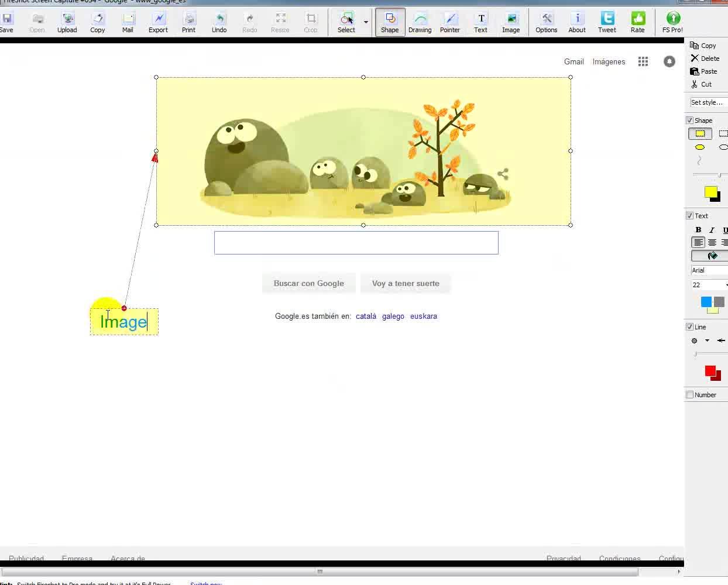Click the text fill paint bucket button
The height and width of the screenshot is (585, 728).
coord(710,256)
